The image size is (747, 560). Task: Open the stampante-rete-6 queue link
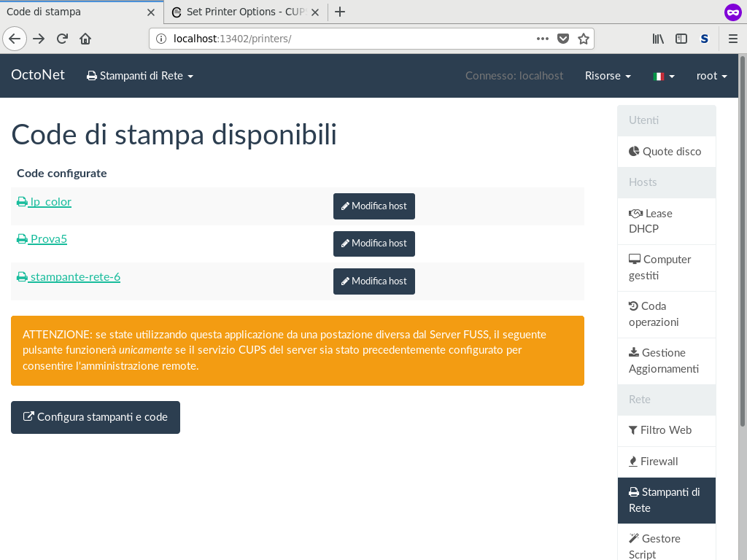[69, 276]
